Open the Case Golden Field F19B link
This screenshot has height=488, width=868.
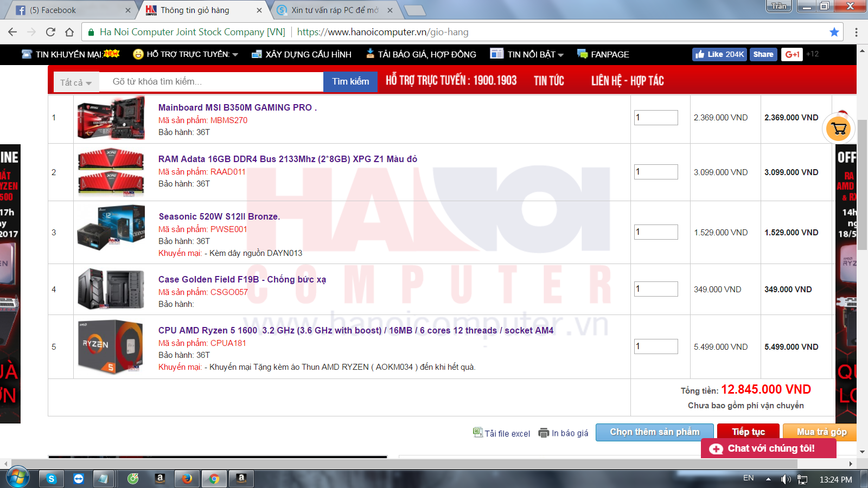(x=242, y=279)
